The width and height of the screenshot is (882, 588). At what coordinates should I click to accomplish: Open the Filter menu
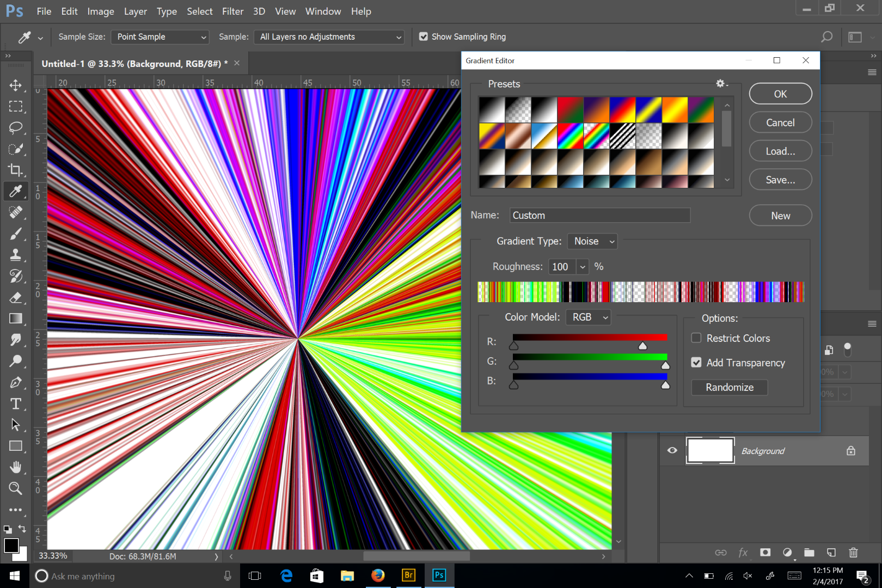point(232,11)
